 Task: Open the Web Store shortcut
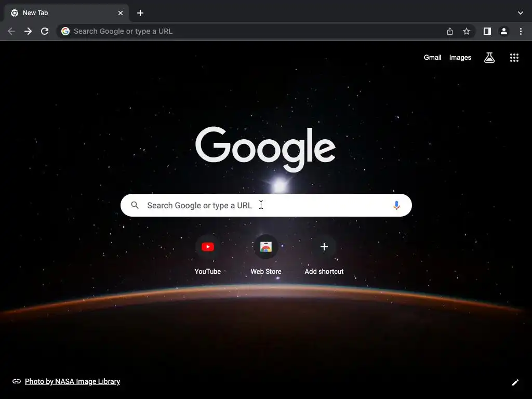[x=266, y=255]
